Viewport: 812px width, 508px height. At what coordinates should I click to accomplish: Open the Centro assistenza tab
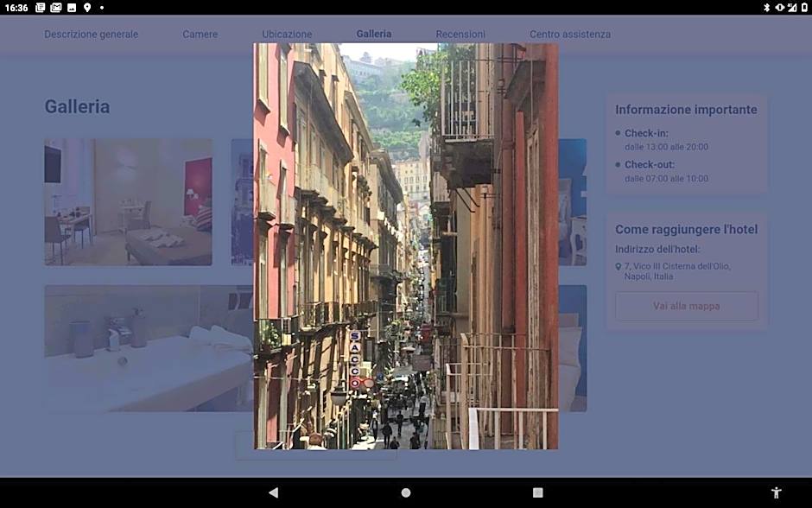[569, 35]
